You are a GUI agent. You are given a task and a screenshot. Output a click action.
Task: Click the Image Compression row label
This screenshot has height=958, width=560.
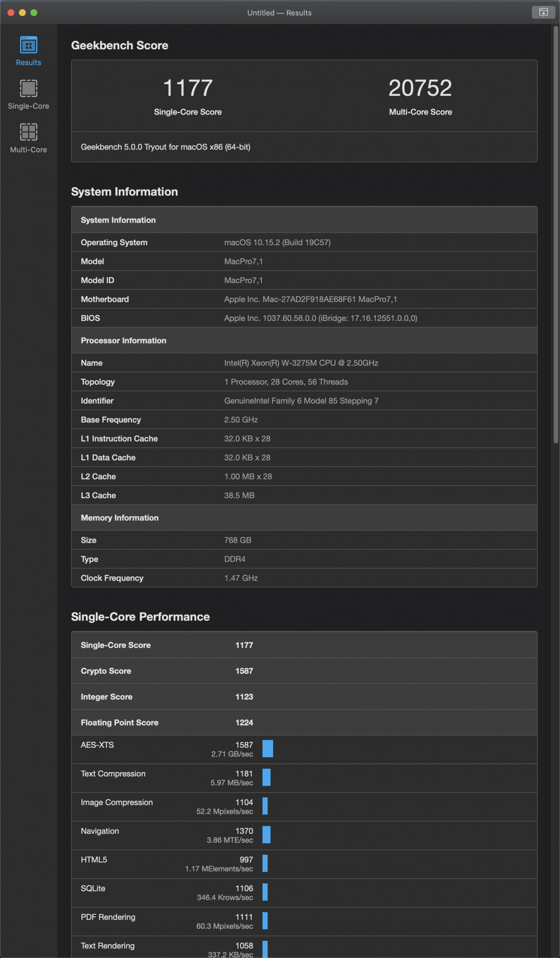pyautogui.click(x=117, y=802)
